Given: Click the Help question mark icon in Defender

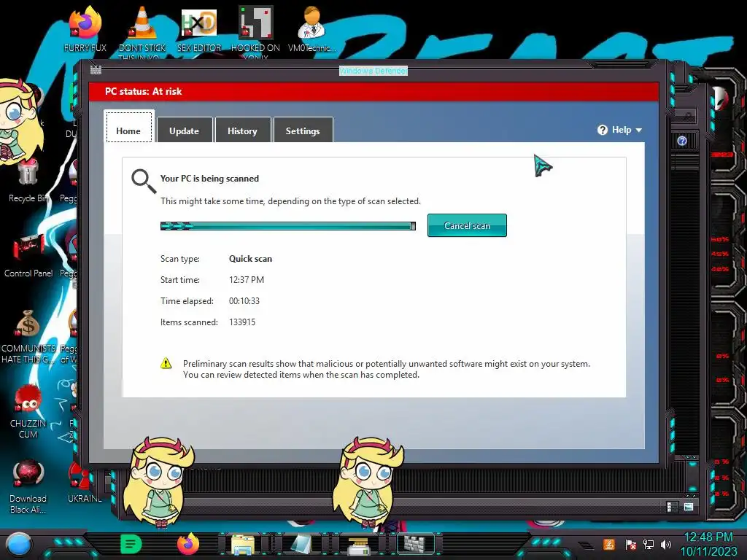Looking at the screenshot, I should [602, 130].
